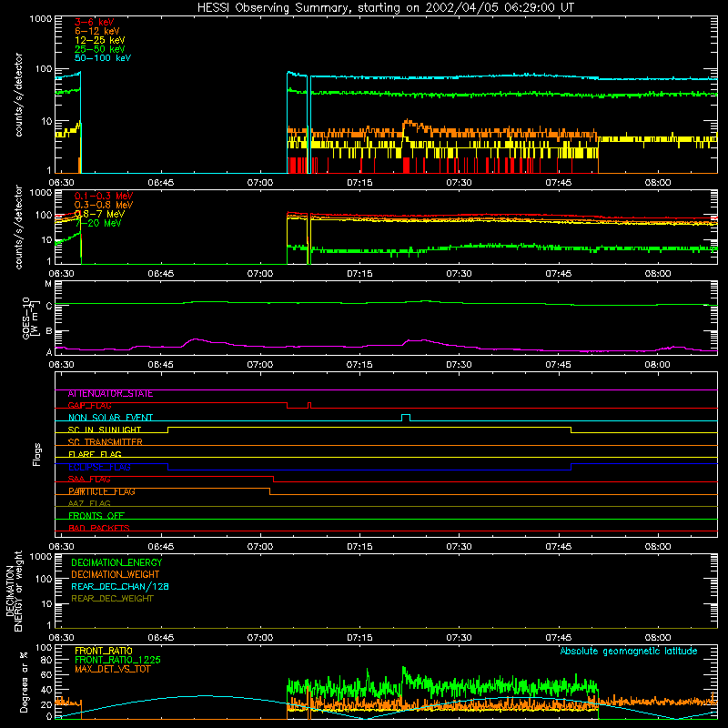This screenshot has height=728, width=728.
Task: Select the DECIMATION_ENERGY legend label
Action: 116,562
